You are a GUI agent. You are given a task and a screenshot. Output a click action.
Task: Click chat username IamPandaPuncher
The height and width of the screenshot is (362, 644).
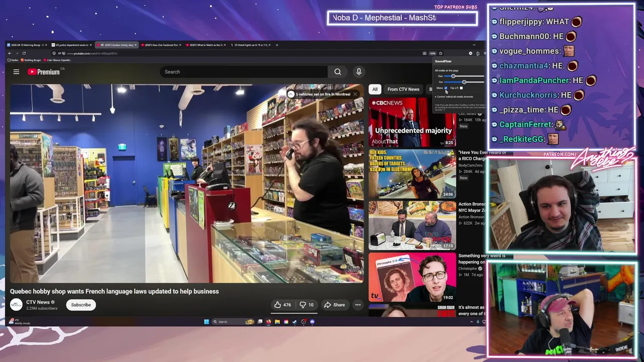pyautogui.click(x=534, y=80)
